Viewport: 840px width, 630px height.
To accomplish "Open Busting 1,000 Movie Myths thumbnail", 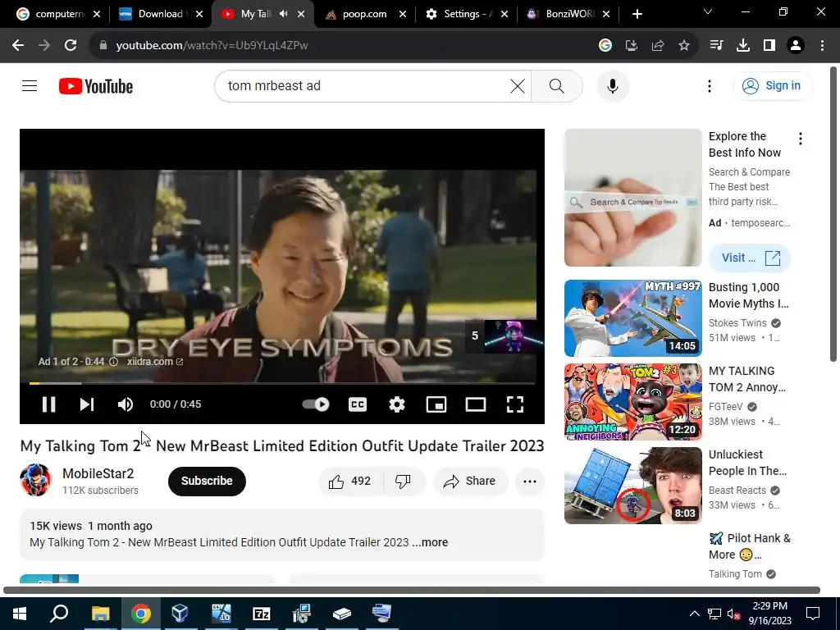I will [632, 318].
